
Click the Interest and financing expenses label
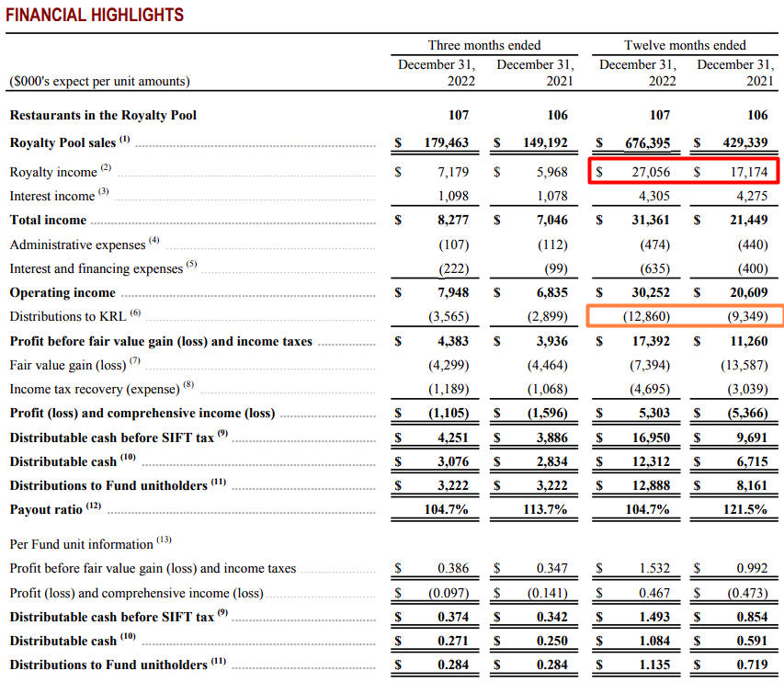pyautogui.click(x=97, y=269)
